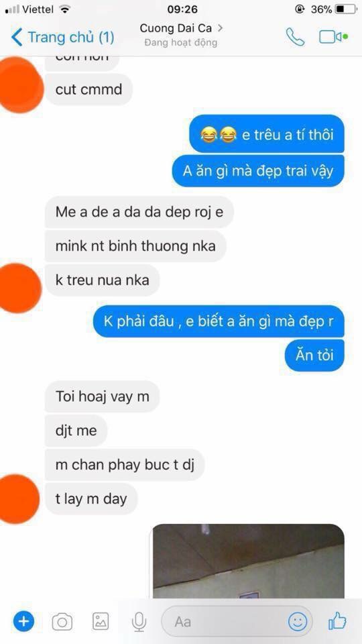Tap the battery indicator in status bar
The height and width of the screenshot is (644, 362).
click(x=346, y=9)
